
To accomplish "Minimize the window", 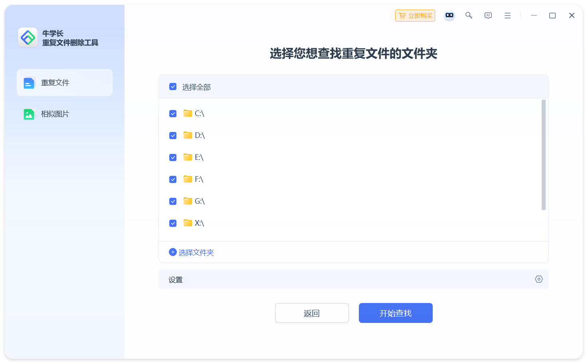I will (x=534, y=16).
